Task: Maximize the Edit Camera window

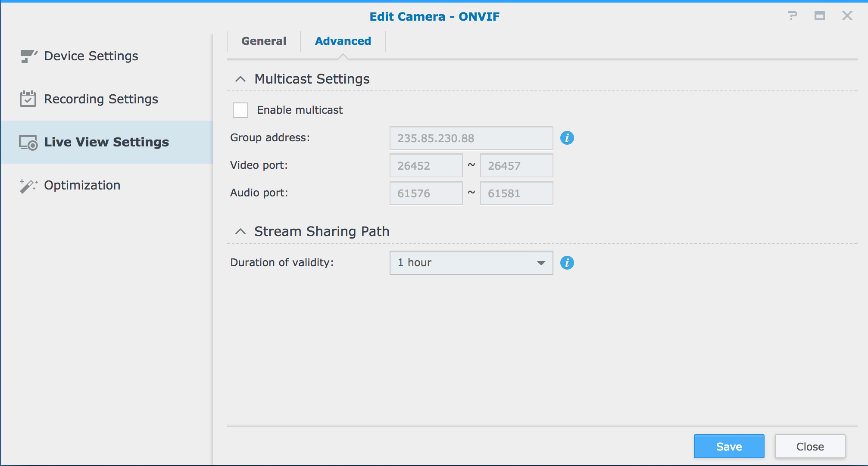Action: 819,16
